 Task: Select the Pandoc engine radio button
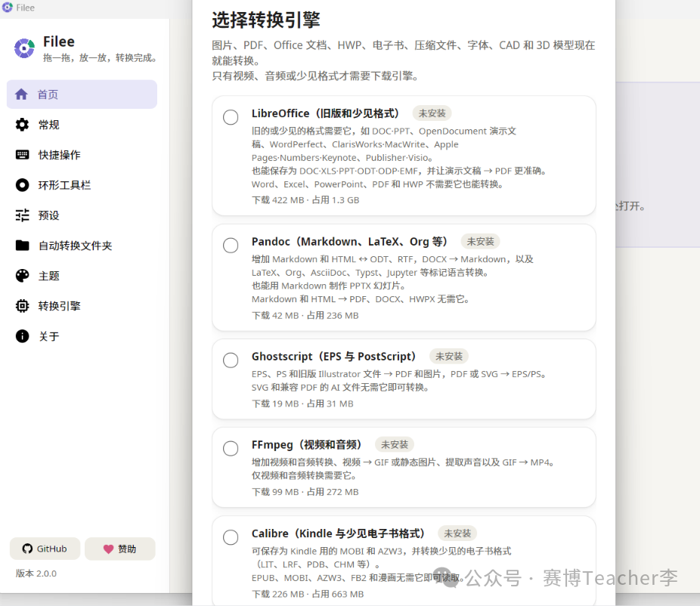[x=231, y=245]
